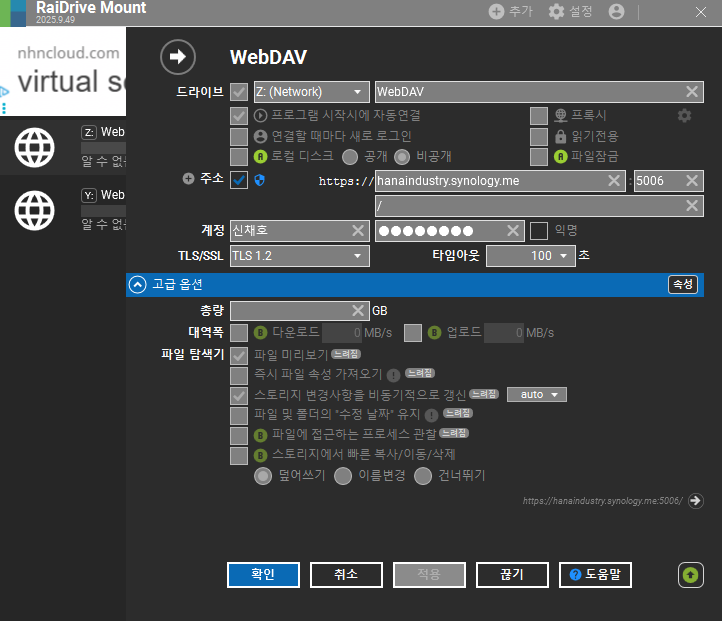Viewport: 722px width, 621px height.
Task: Collapse the 고급 옵션 advanced options section
Action: (137, 285)
